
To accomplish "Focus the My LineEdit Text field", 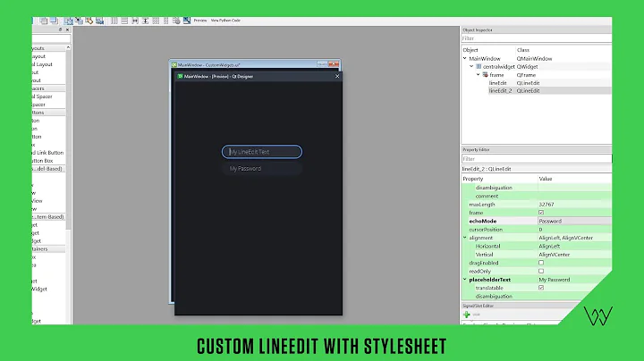I will point(262,152).
